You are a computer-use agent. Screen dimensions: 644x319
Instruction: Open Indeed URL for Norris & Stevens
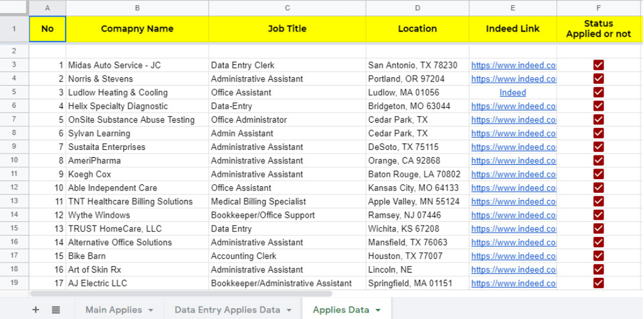[x=514, y=79]
